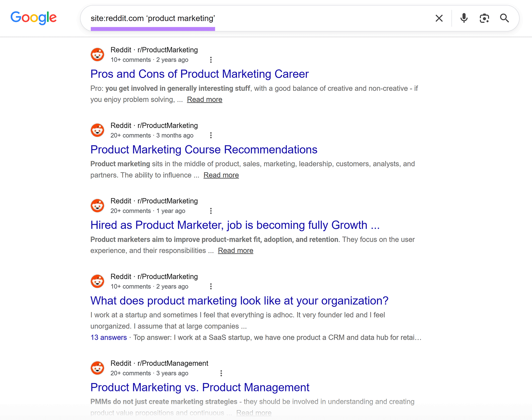Open three-dot menu for Course Recommendations result

(x=211, y=135)
